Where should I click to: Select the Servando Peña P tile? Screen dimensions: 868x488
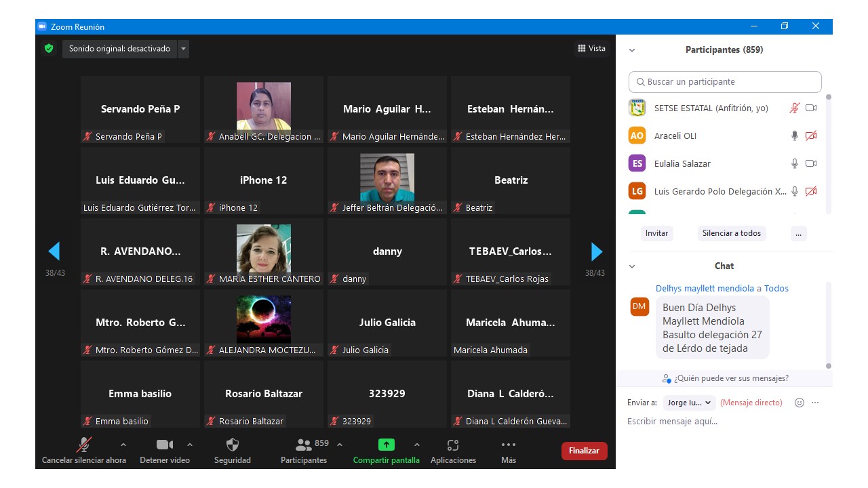(x=140, y=109)
